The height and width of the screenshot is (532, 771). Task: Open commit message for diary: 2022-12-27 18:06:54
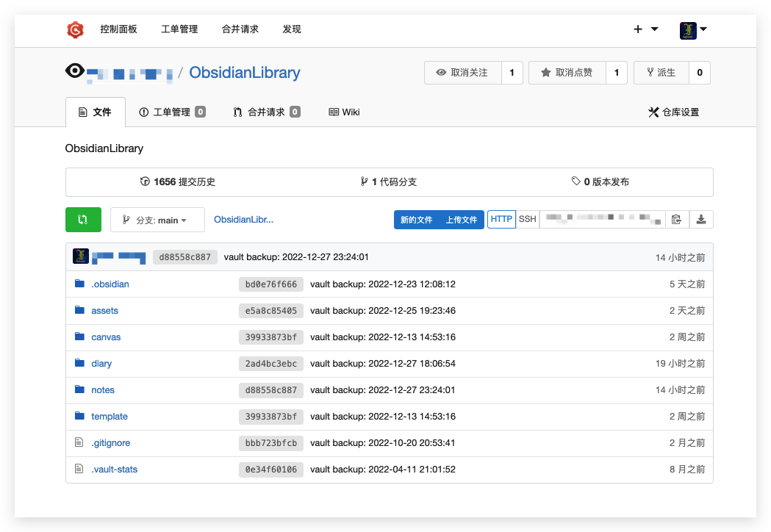383,364
